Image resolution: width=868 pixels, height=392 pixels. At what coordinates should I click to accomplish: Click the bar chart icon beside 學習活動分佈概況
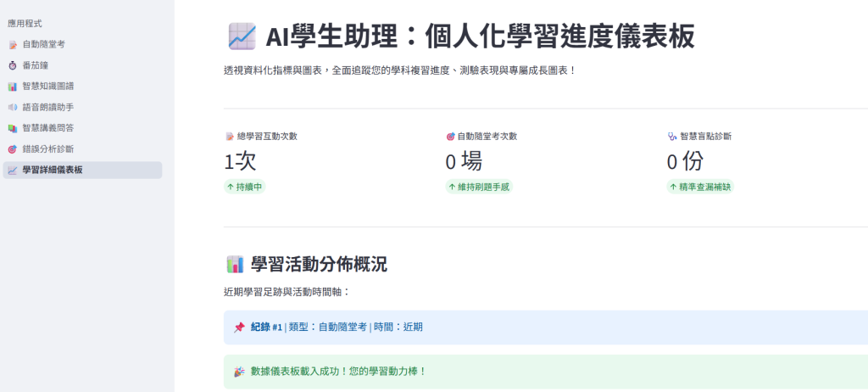[236, 265]
